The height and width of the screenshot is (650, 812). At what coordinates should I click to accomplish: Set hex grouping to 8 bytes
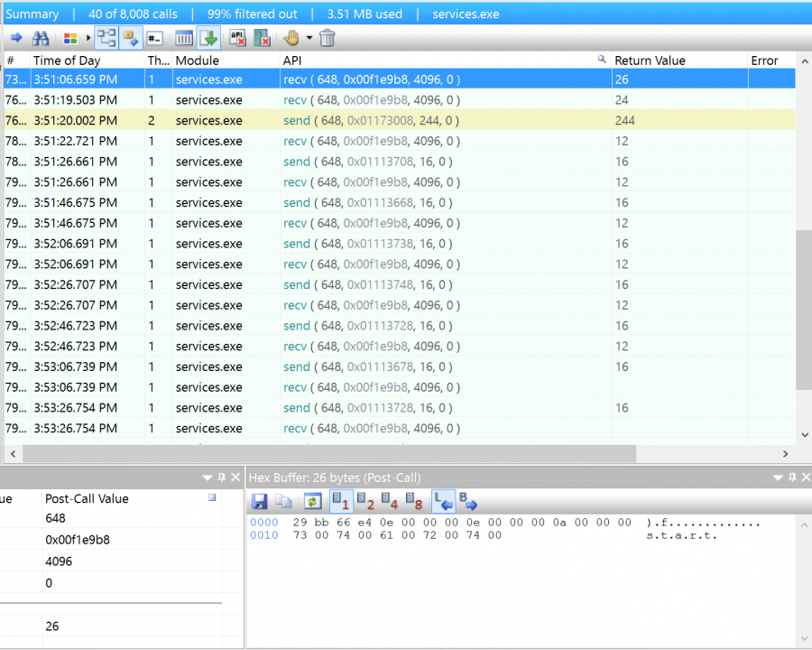tap(414, 501)
